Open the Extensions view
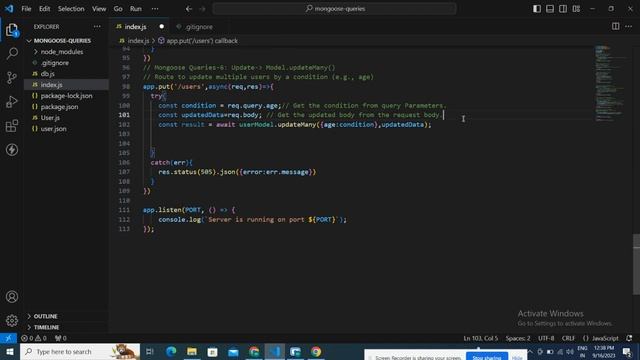 [x=12, y=126]
